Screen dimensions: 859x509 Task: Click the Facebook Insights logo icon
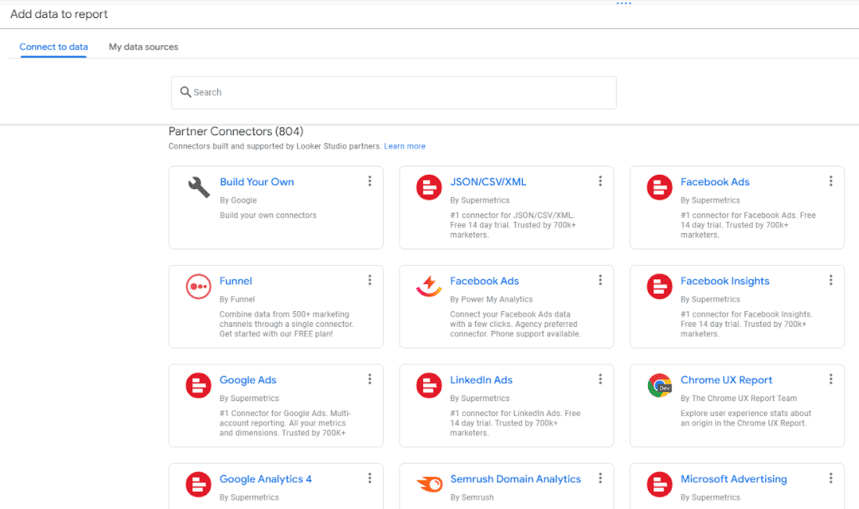coord(660,287)
